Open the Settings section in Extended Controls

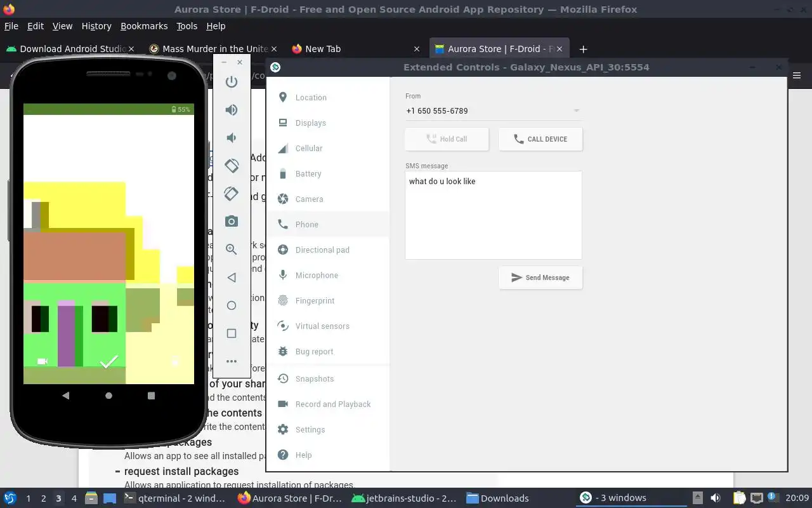point(327,429)
